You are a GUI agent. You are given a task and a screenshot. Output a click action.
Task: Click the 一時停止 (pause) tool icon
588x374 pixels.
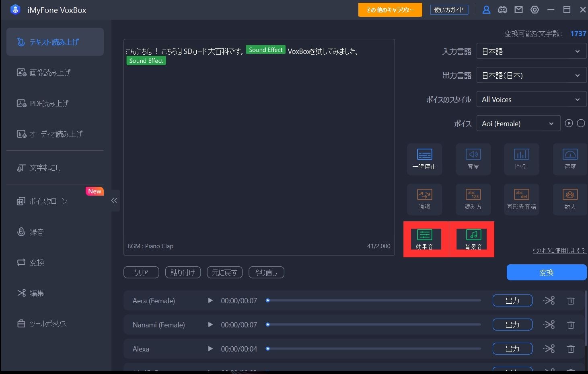point(424,159)
